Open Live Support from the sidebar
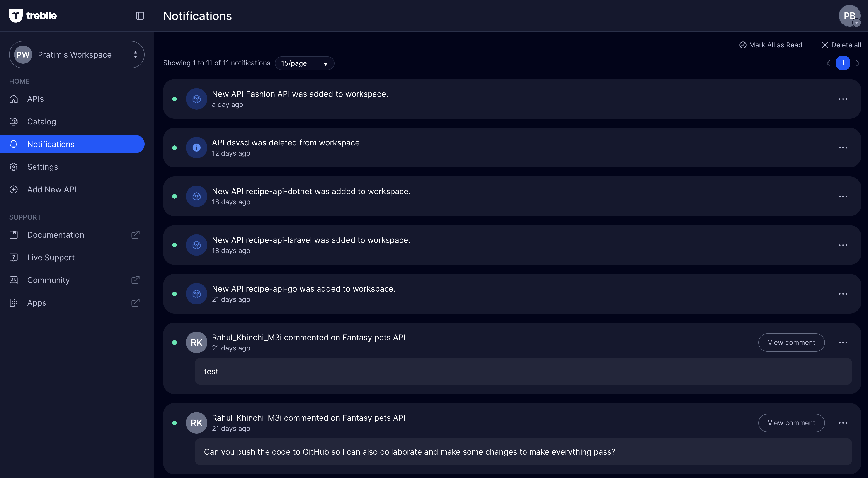 [x=51, y=257]
